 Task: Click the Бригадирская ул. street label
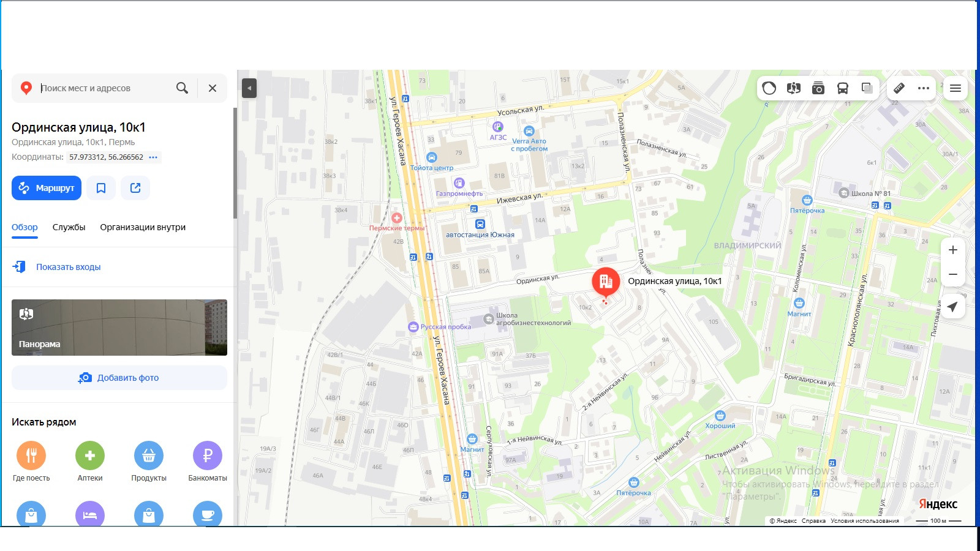(810, 380)
